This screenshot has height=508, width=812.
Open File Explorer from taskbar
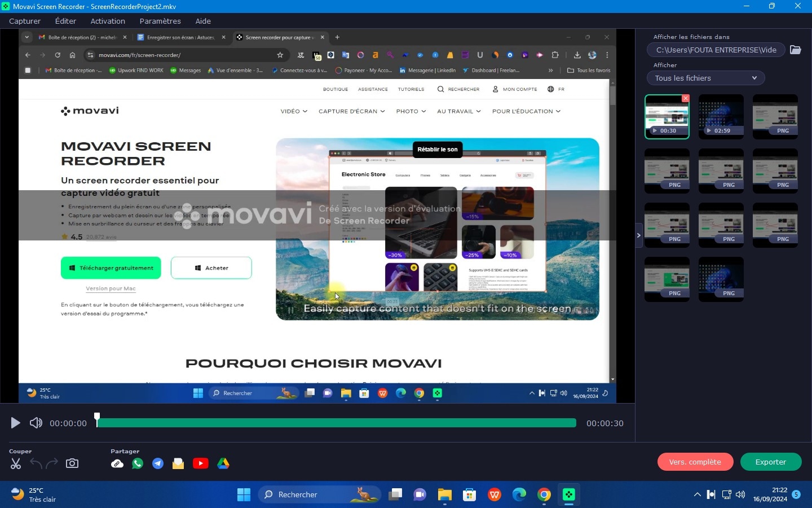444,494
